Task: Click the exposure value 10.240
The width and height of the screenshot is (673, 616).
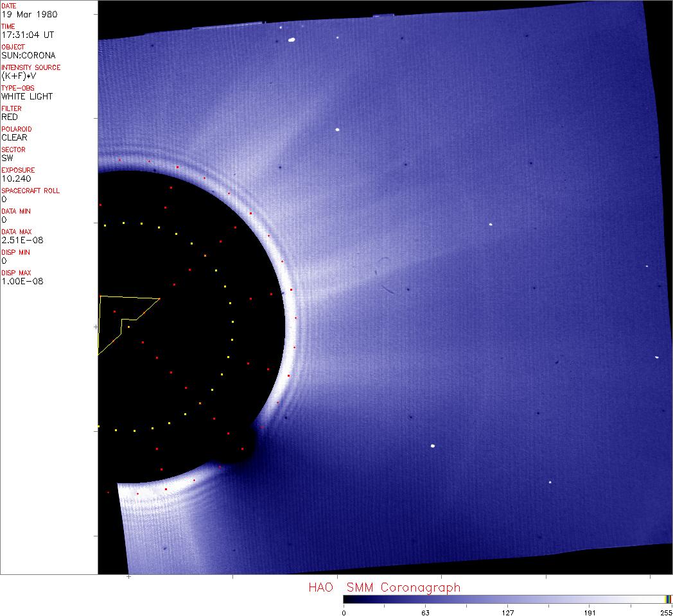Action: pos(16,178)
